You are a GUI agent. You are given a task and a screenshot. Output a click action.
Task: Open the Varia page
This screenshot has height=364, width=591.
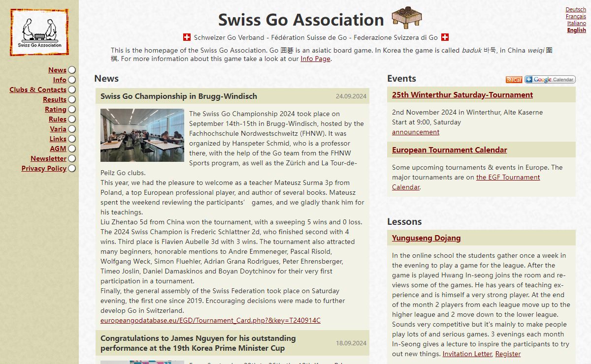coord(58,129)
